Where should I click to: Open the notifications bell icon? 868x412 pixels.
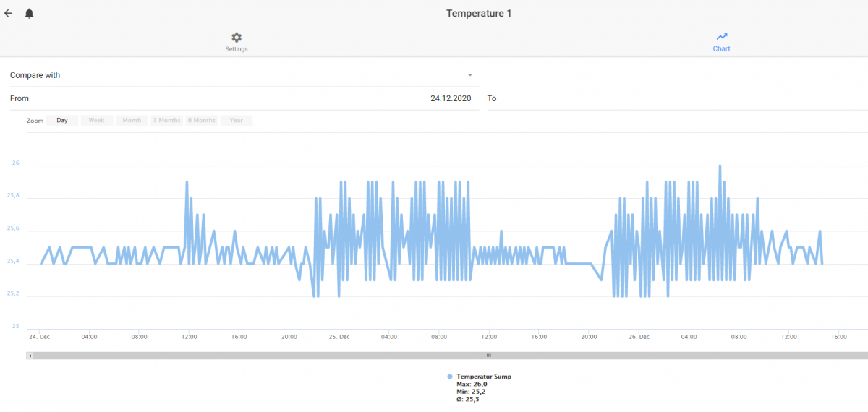tap(29, 14)
